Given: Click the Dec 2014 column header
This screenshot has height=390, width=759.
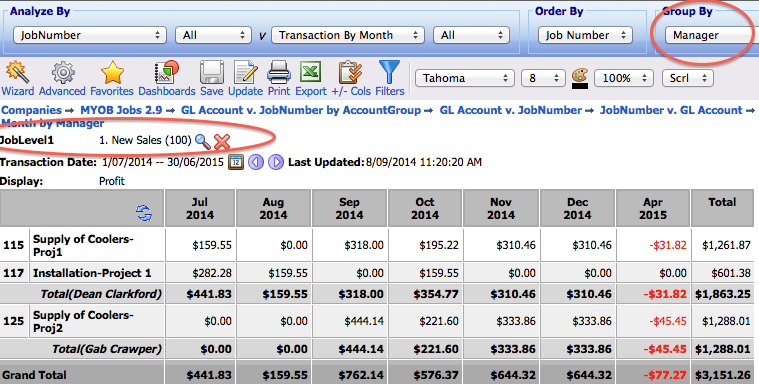Looking at the screenshot, I should (577, 209).
